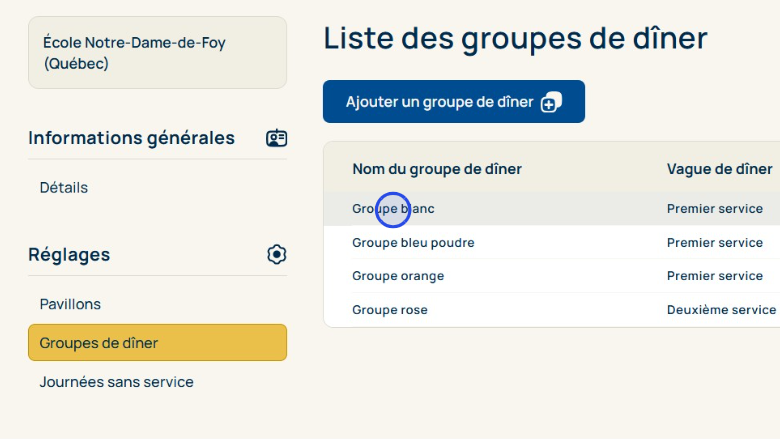Screen dimensions: 780x439
Task: Click the École Notre-Dame-de-Foy school card
Action: (x=157, y=53)
